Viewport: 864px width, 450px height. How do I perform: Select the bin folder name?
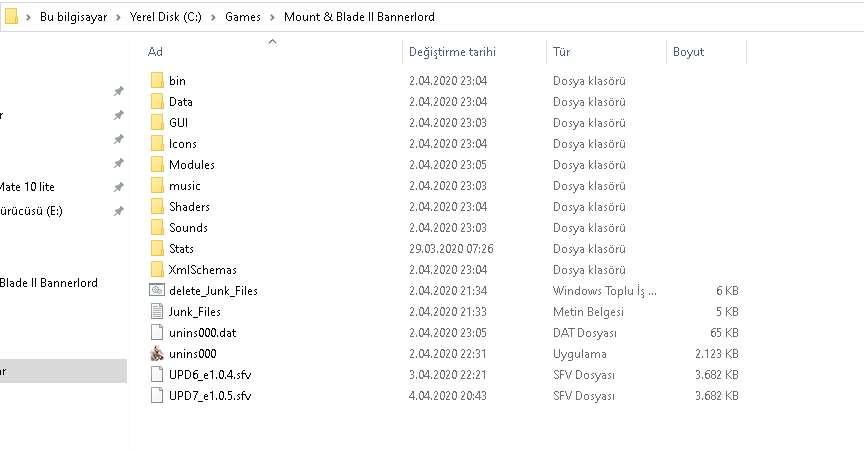click(x=177, y=81)
